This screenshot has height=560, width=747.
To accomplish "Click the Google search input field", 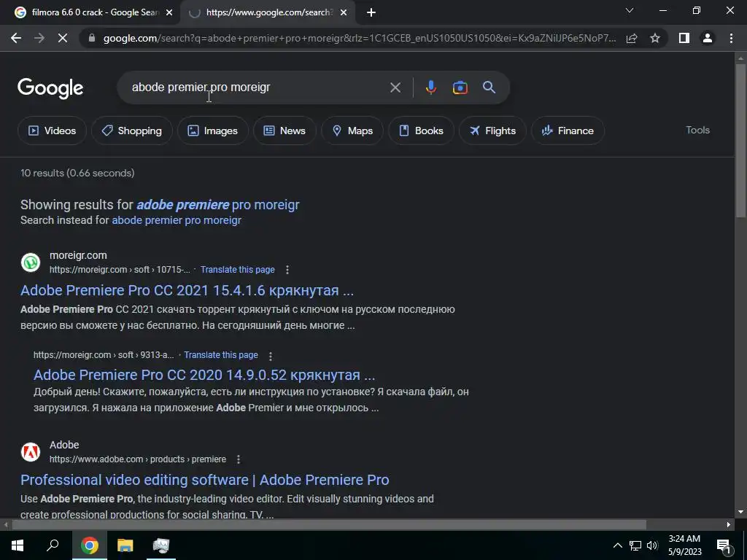I will point(258,87).
